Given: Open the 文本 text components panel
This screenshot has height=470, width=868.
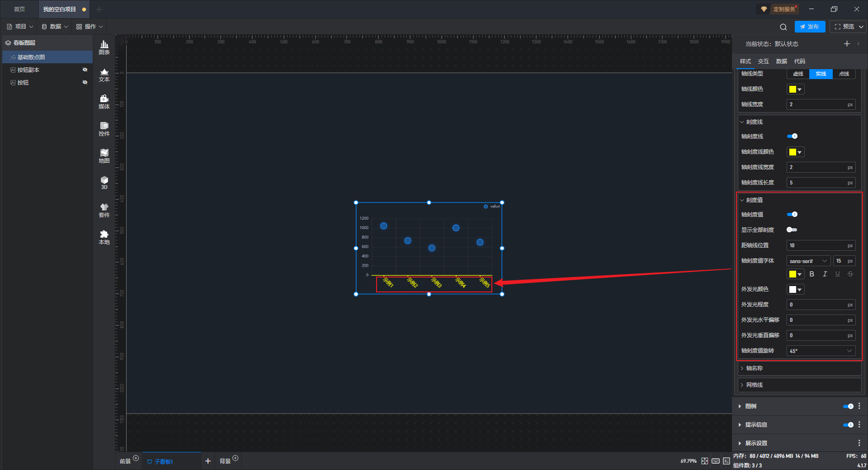Looking at the screenshot, I should (104, 75).
